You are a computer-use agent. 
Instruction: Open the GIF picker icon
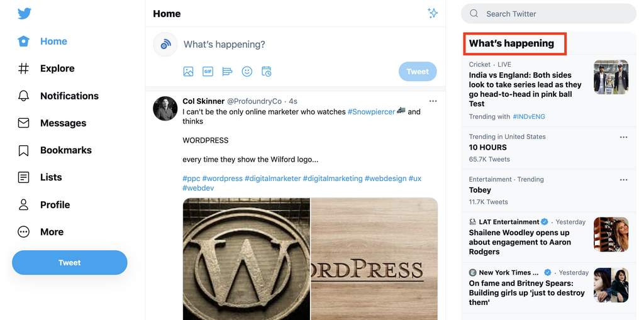tap(208, 72)
